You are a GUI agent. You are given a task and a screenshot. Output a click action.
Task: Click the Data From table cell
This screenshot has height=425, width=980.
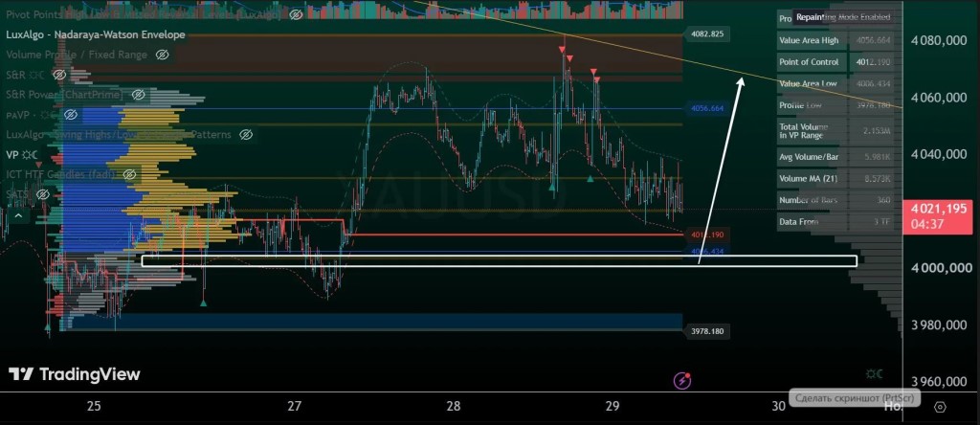pyautogui.click(x=812, y=221)
